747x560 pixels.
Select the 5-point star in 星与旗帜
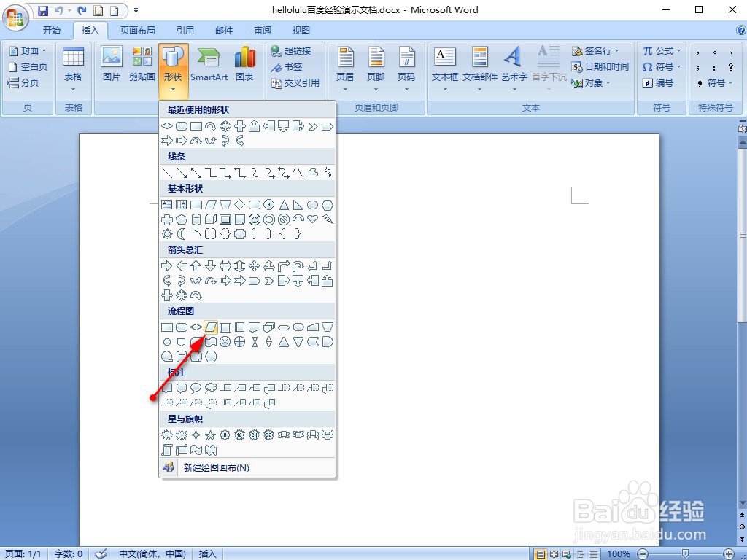[211, 435]
